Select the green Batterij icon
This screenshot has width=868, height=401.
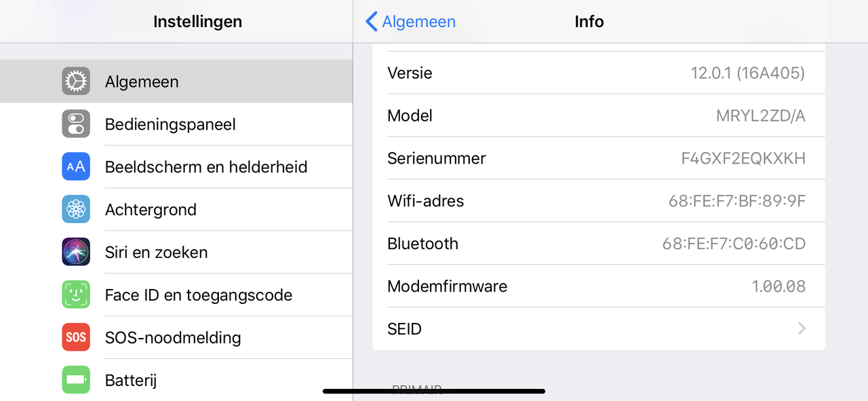tap(76, 380)
